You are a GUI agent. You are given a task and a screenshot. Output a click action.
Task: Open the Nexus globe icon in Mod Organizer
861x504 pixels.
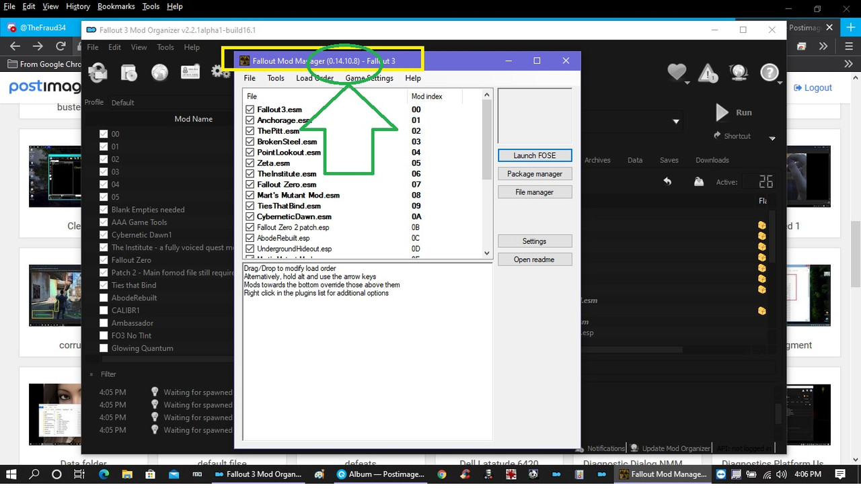(159, 72)
